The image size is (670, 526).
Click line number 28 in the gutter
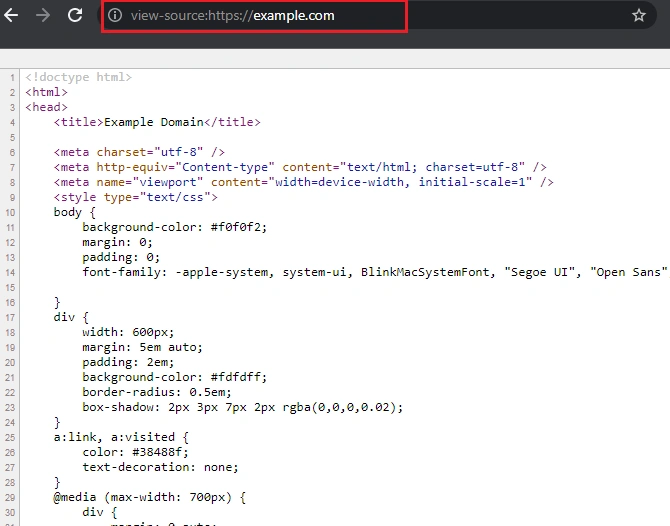[x=10, y=482]
